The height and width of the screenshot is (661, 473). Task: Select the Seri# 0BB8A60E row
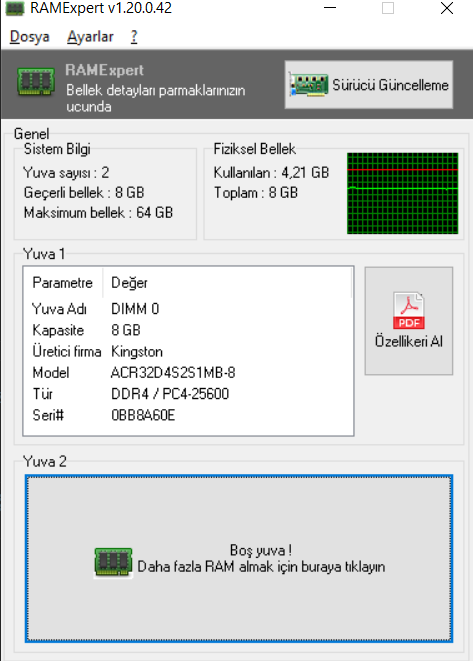point(188,415)
